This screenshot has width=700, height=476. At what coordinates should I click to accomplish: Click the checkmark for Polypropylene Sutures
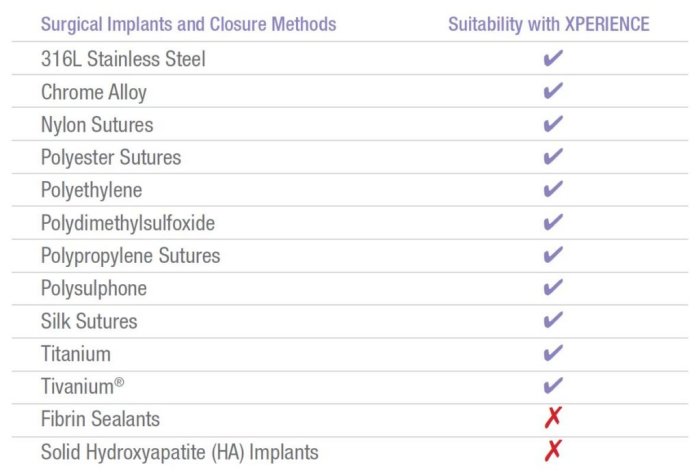click(x=553, y=256)
